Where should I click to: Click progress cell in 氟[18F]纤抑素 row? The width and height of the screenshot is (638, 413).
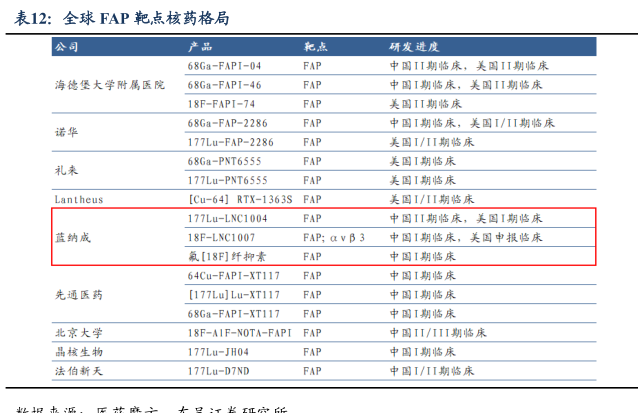pyautogui.click(x=422, y=257)
